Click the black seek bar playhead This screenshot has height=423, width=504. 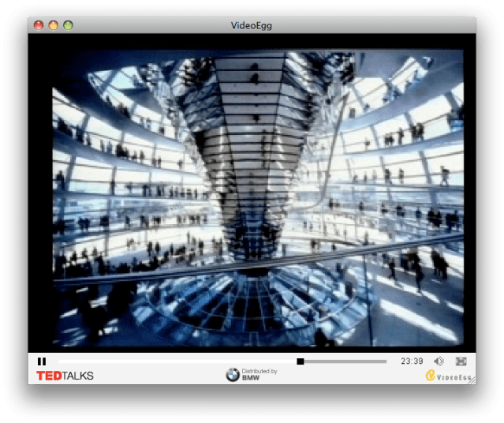(301, 361)
